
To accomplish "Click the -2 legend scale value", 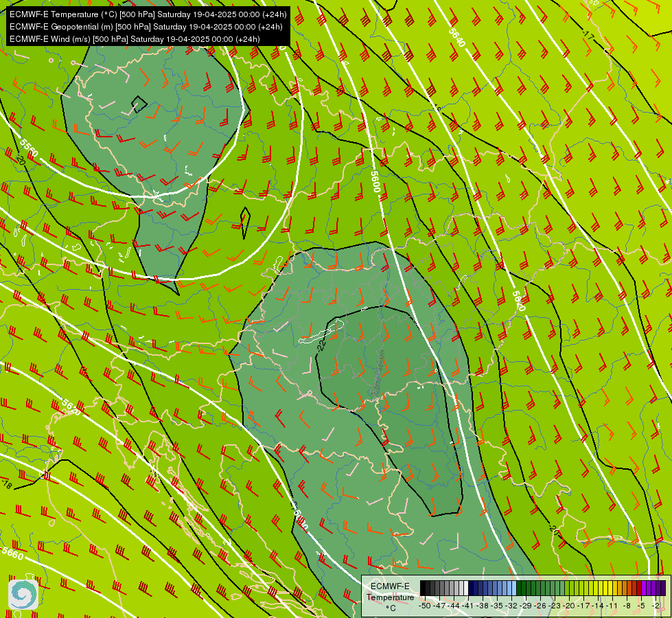I will [x=656, y=606].
